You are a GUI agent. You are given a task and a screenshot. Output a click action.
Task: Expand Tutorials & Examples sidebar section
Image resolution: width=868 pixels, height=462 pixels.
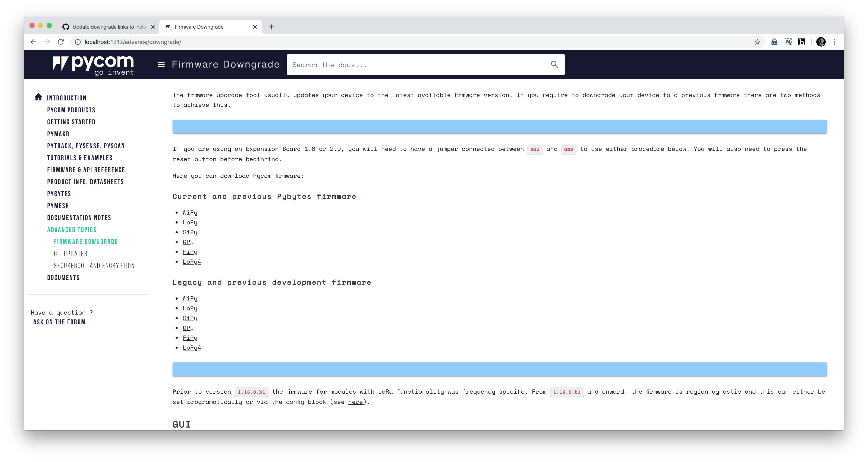(80, 158)
